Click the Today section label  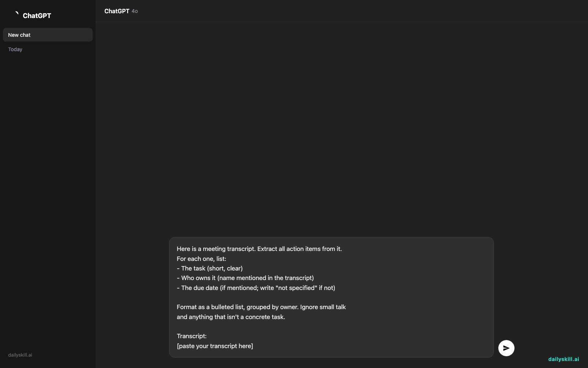15,49
